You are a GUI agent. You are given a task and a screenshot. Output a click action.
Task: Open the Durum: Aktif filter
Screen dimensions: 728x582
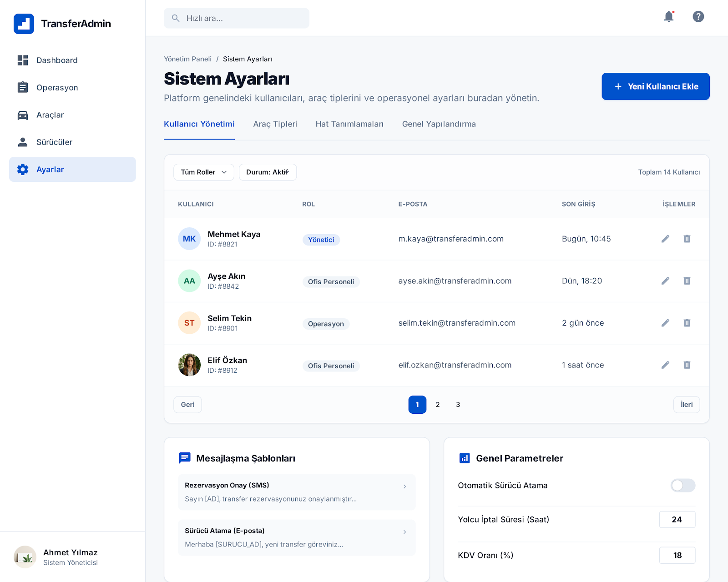[268, 172]
